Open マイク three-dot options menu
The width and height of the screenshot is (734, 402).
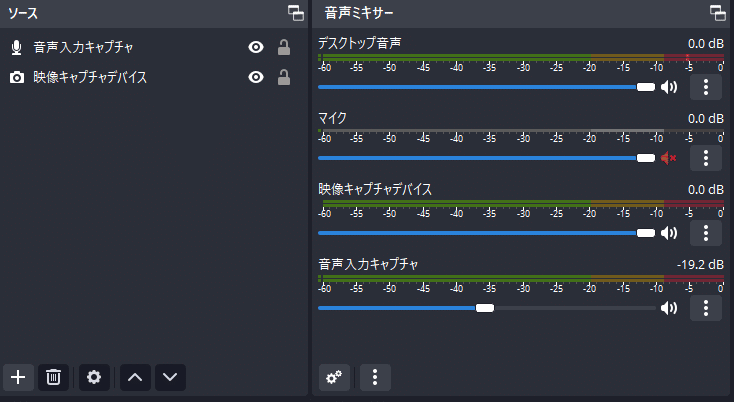click(706, 158)
